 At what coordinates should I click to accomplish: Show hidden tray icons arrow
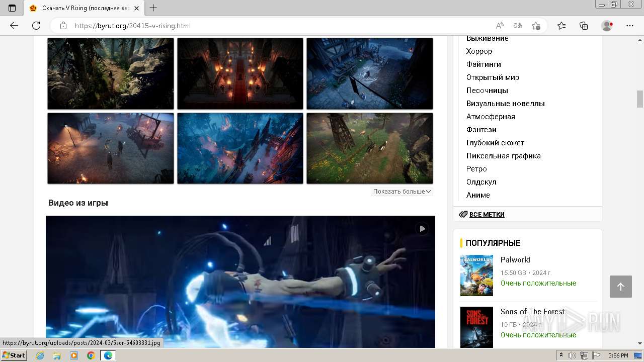(x=561, y=355)
